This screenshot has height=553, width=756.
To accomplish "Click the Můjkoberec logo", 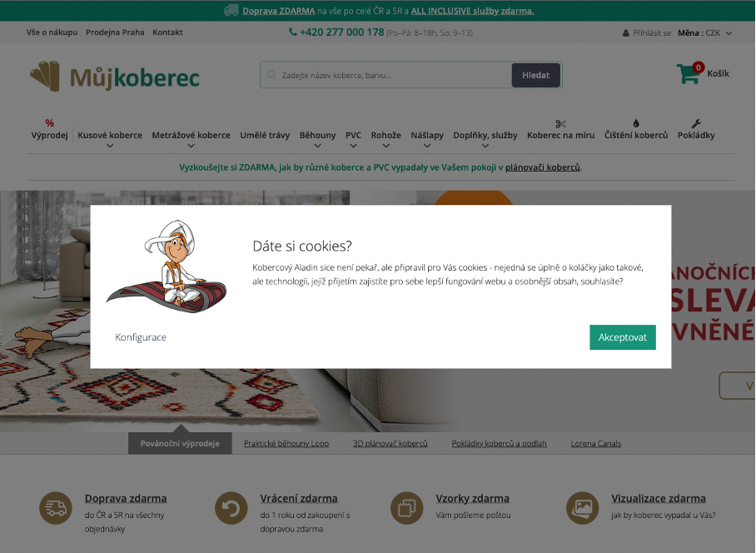I will tap(115, 77).
